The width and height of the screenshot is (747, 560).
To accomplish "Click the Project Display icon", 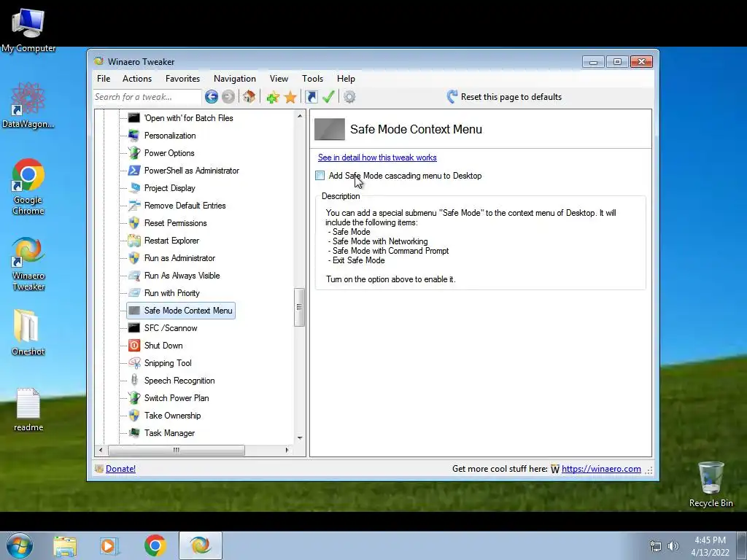I will [x=134, y=187].
